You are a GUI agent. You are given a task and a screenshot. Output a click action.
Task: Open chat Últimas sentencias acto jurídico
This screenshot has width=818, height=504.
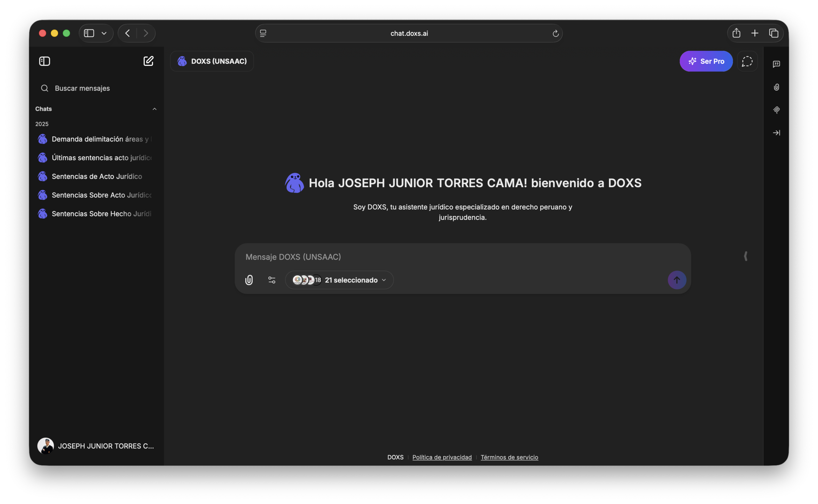pyautogui.click(x=96, y=158)
